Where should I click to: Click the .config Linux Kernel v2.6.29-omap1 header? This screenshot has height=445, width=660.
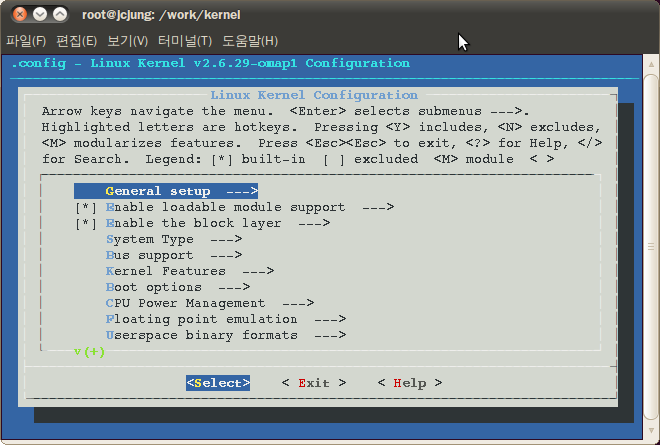(x=210, y=63)
